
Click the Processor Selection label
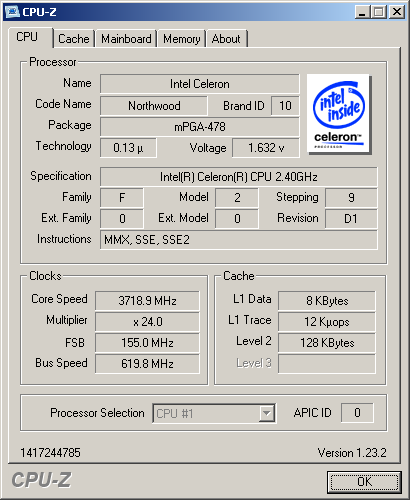tap(97, 413)
